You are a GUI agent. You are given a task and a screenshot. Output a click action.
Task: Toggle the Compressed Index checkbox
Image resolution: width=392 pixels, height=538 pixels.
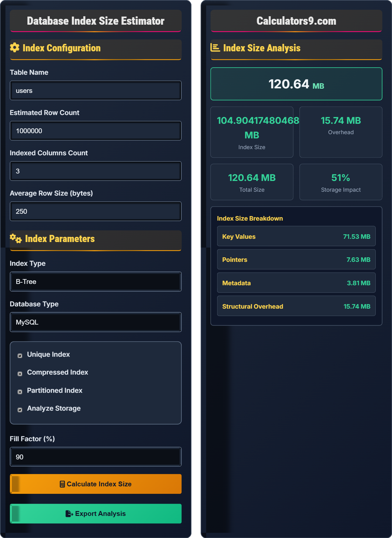click(20, 374)
